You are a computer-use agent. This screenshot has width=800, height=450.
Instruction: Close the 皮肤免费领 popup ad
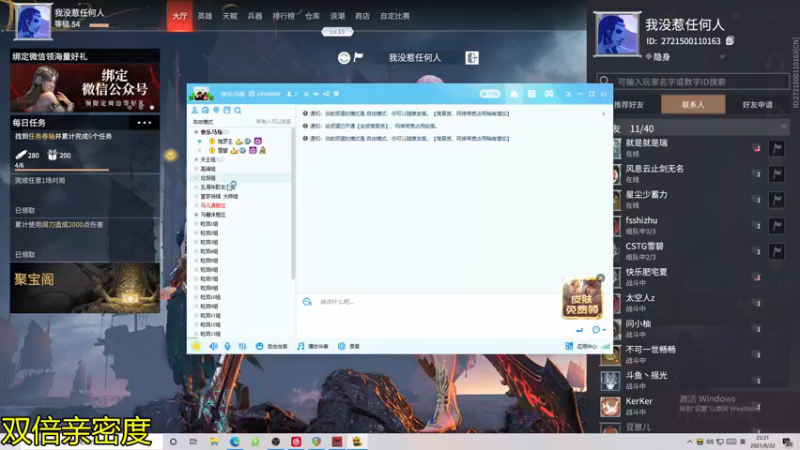click(x=601, y=278)
